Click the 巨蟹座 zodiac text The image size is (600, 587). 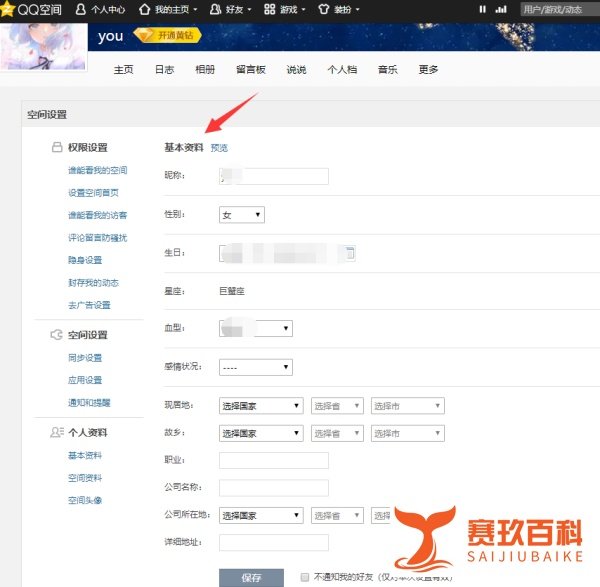point(232,291)
